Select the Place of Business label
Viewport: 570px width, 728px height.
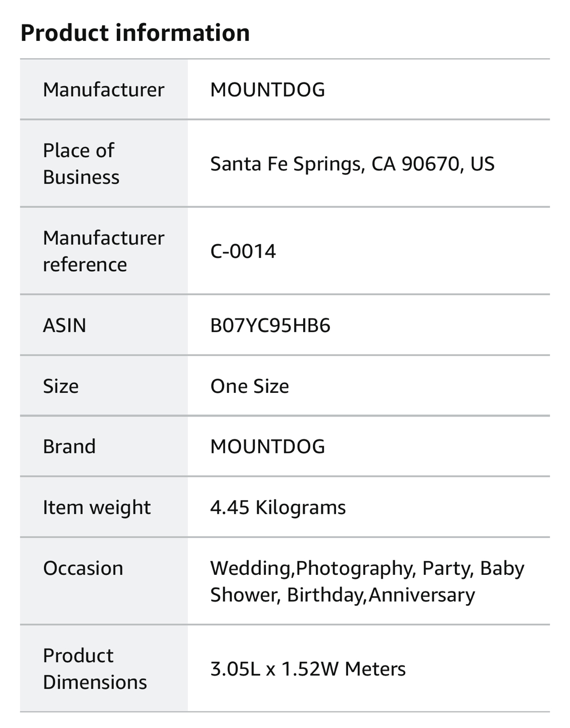tap(81, 163)
